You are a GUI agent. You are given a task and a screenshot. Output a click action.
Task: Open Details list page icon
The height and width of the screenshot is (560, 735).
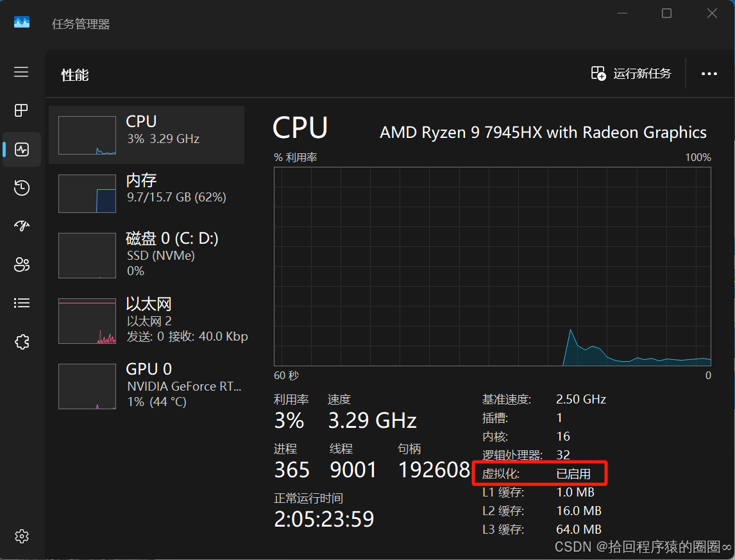[x=22, y=303]
